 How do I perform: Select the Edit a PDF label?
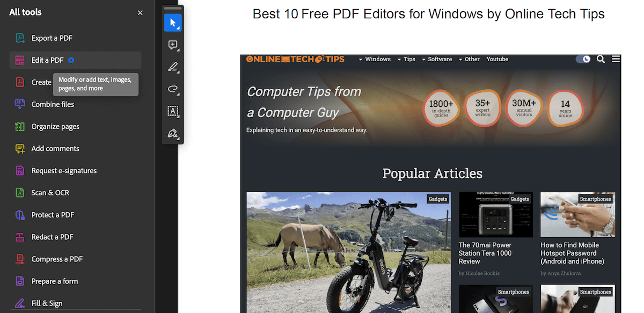point(48,60)
